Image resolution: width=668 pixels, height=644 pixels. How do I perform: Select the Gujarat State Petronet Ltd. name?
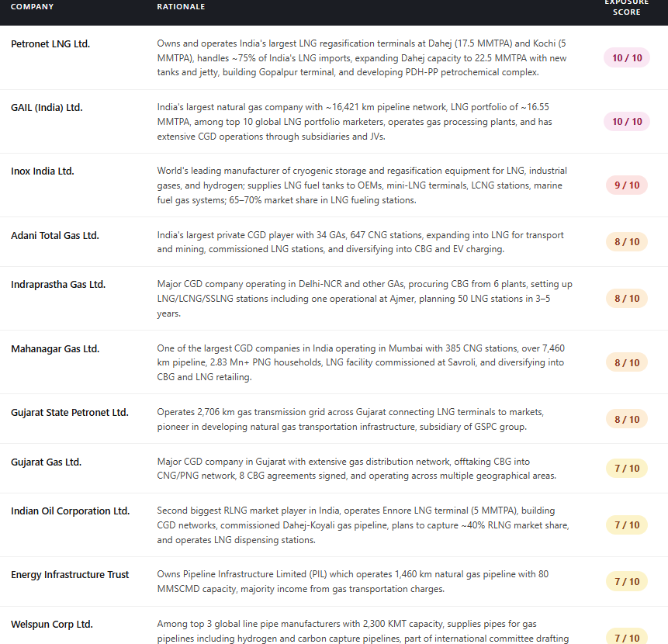(70, 412)
